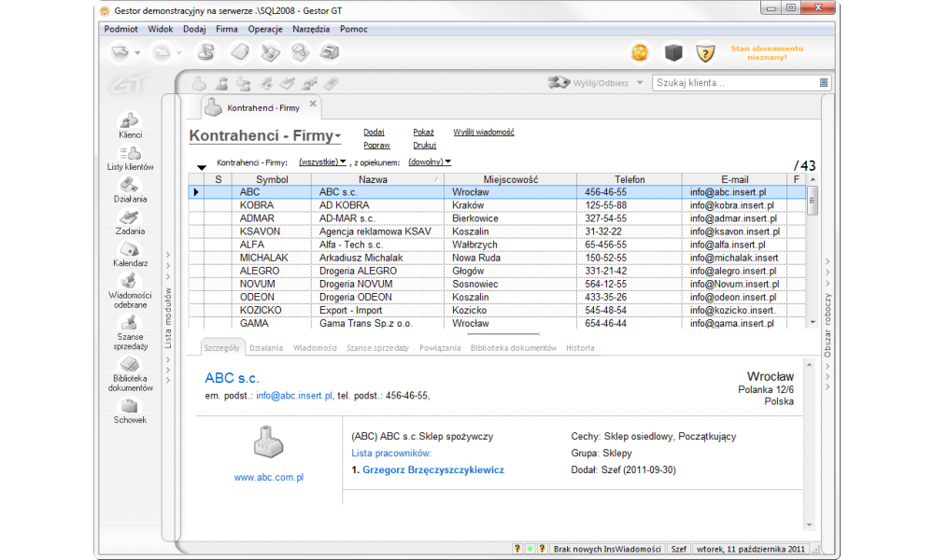Click the scroll-up arrow of the details panel

809,364
